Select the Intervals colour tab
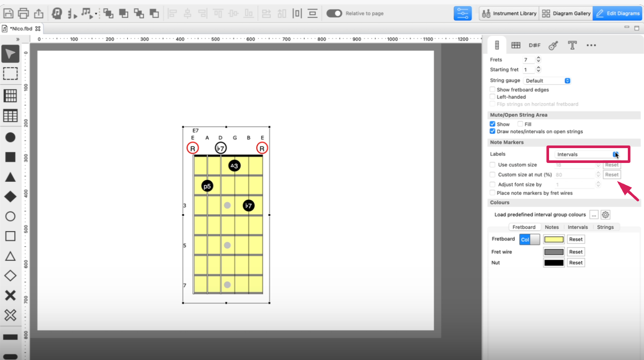Screen dimensions: 644x360 click(577, 227)
